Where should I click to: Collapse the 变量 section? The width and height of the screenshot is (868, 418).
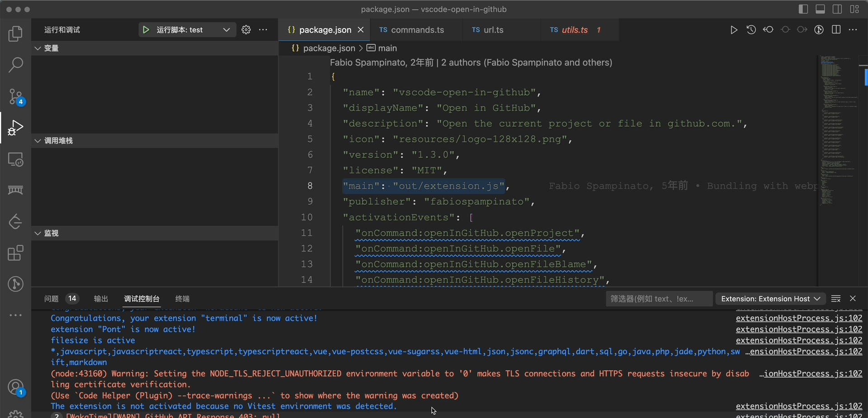(x=155, y=48)
